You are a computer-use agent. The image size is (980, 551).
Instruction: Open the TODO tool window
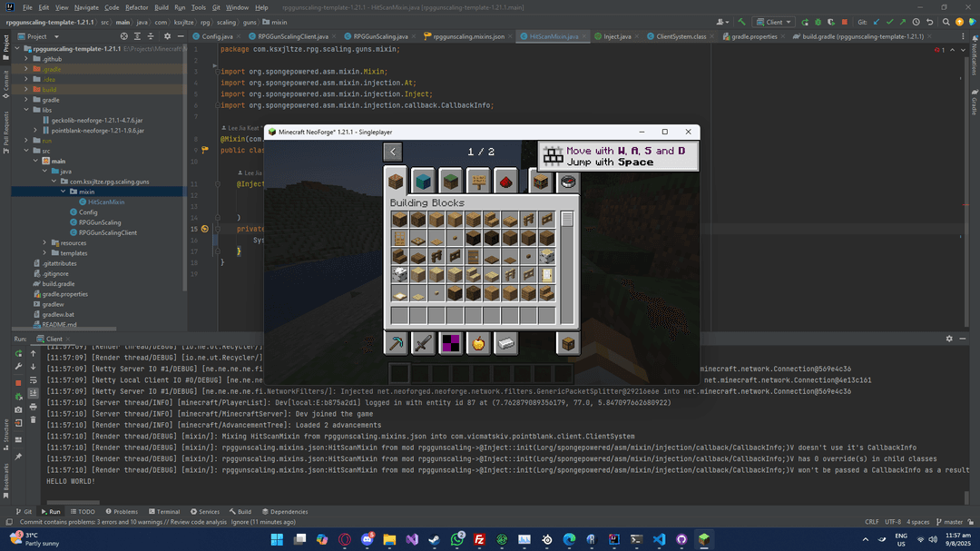[x=83, y=512]
